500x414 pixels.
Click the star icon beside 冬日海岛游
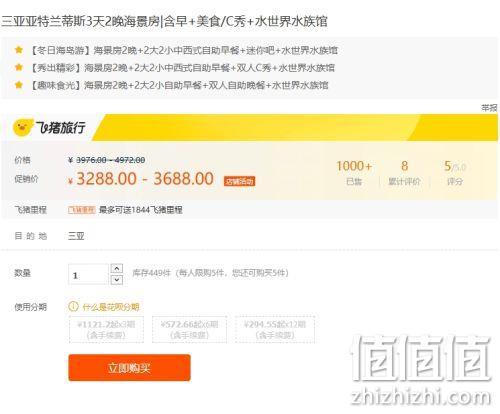point(19,50)
